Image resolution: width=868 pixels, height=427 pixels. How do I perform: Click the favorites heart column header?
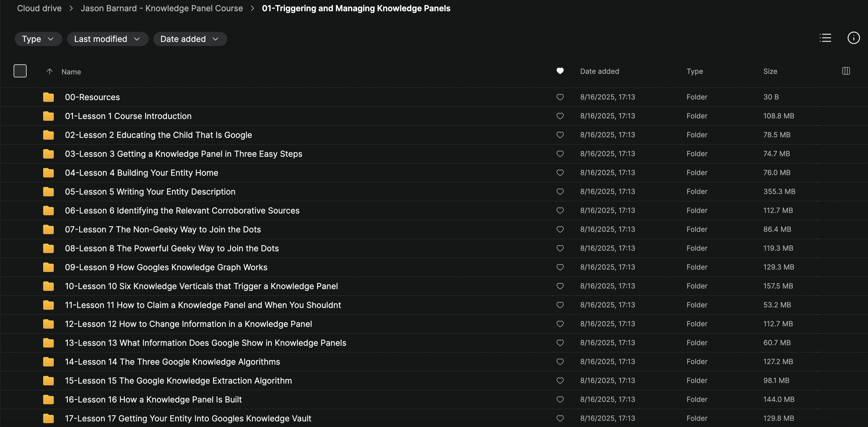(560, 71)
